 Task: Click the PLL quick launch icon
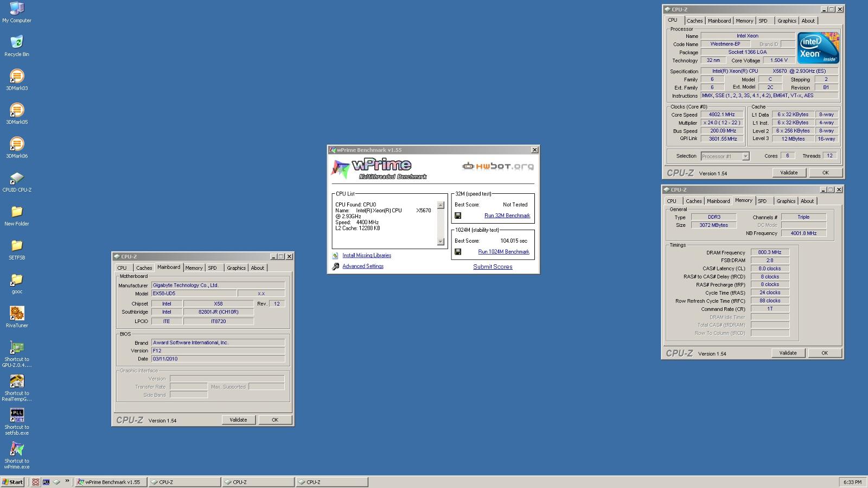[x=46, y=482]
